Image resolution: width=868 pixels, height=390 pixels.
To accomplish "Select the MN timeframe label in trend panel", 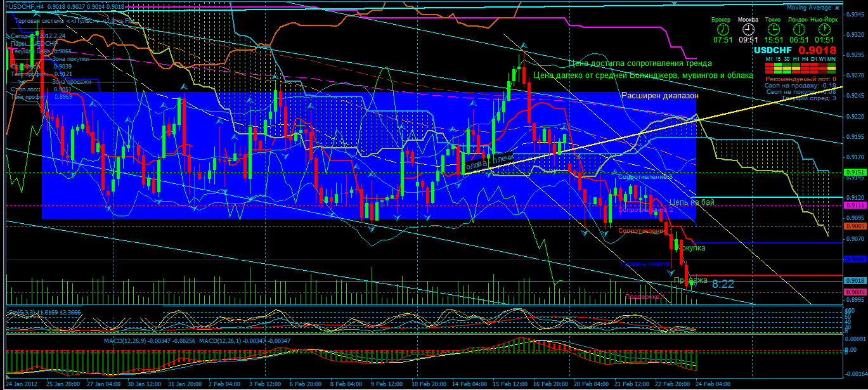I will [x=831, y=59].
